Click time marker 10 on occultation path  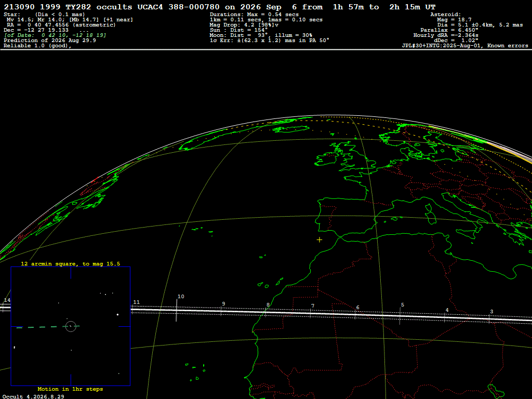pyautogui.click(x=181, y=297)
